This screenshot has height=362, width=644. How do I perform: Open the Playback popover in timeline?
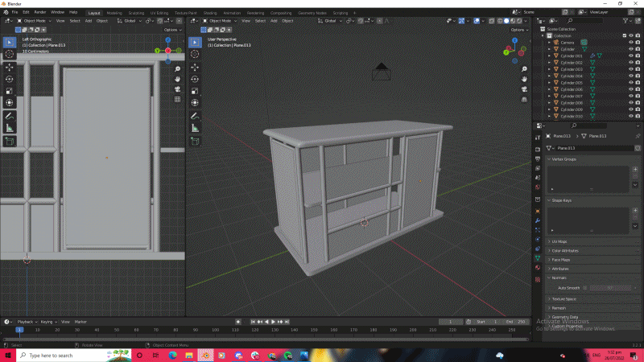pos(26,322)
